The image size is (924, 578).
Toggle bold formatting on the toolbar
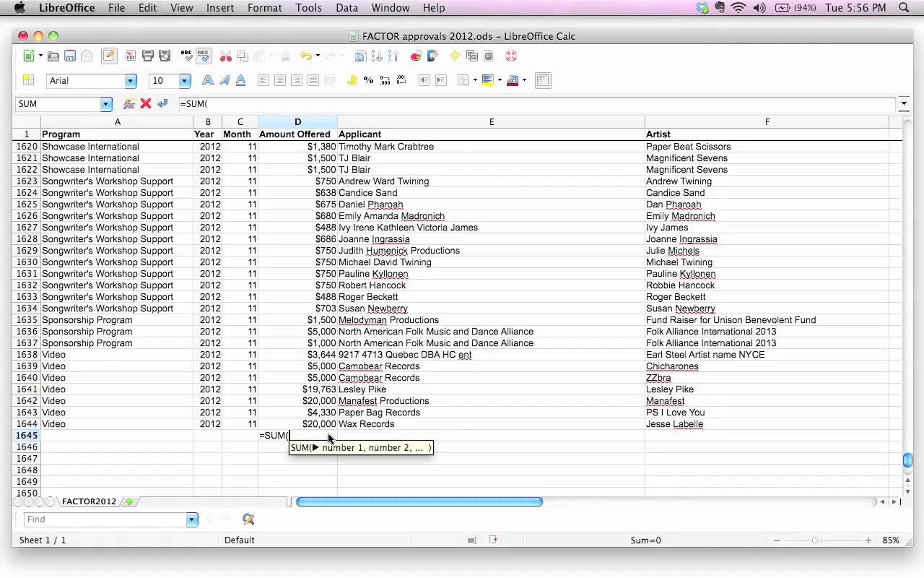208,80
